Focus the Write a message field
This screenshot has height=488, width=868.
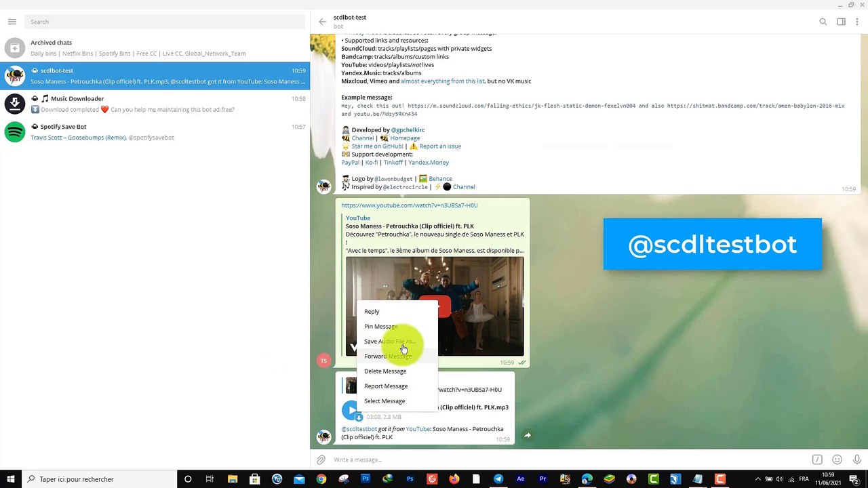point(570,460)
